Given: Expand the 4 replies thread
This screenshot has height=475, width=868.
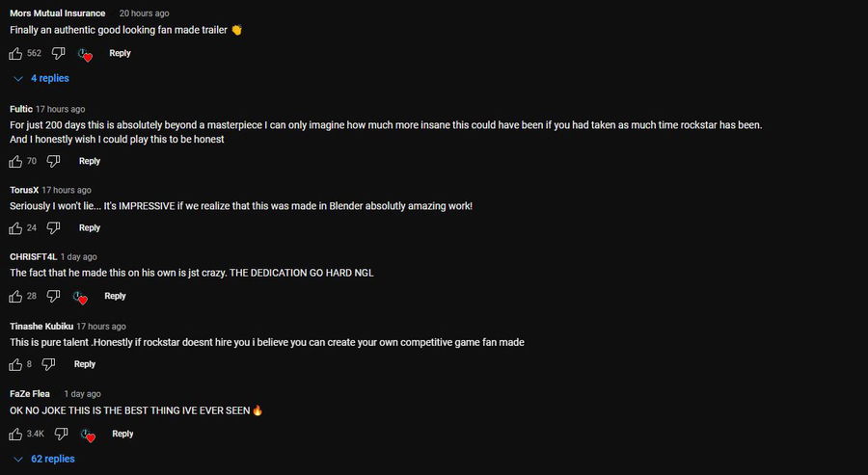Looking at the screenshot, I should pos(42,78).
